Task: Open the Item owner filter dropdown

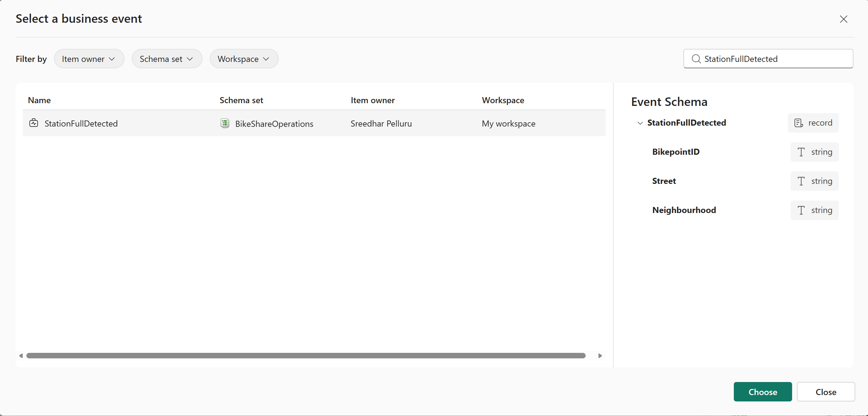Action: click(x=89, y=59)
